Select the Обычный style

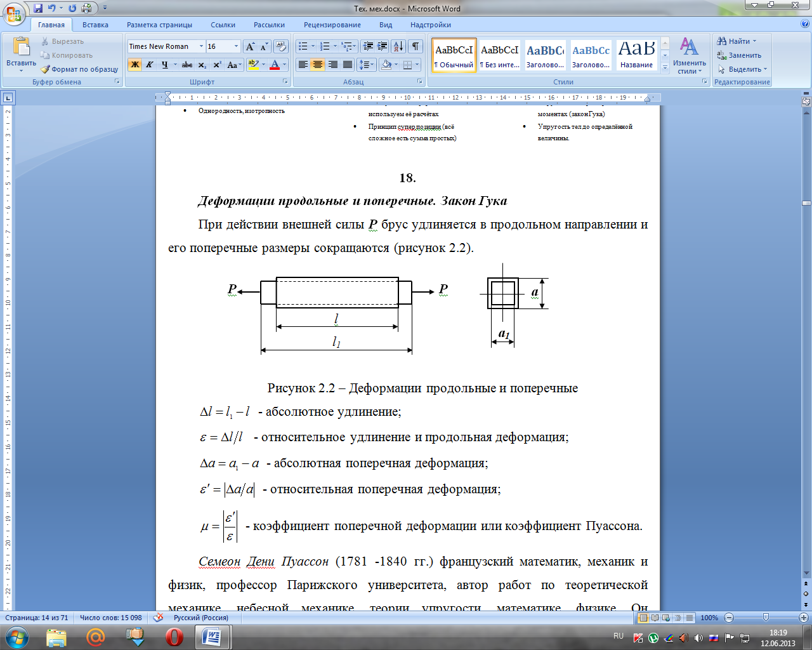point(454,55)
